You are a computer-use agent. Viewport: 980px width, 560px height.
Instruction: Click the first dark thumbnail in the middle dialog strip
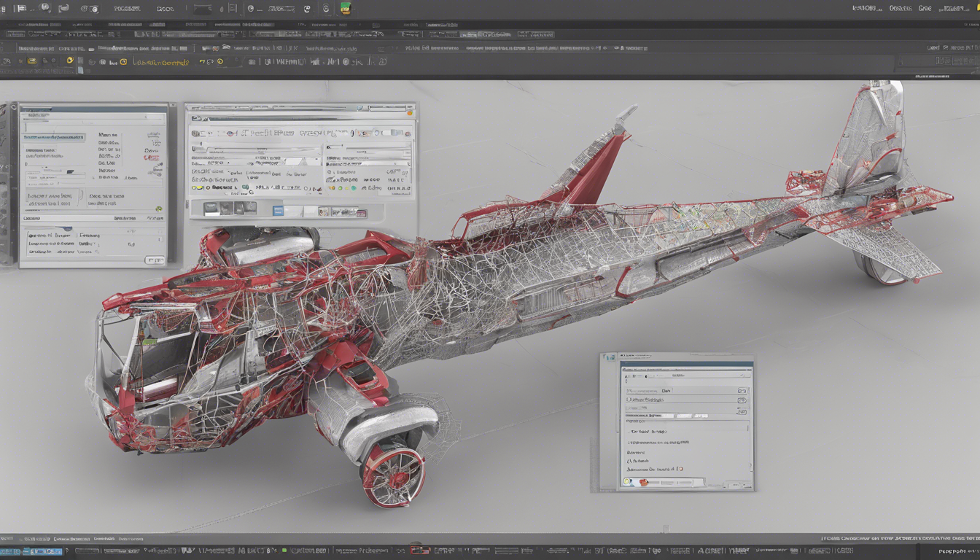coord(211,209)
